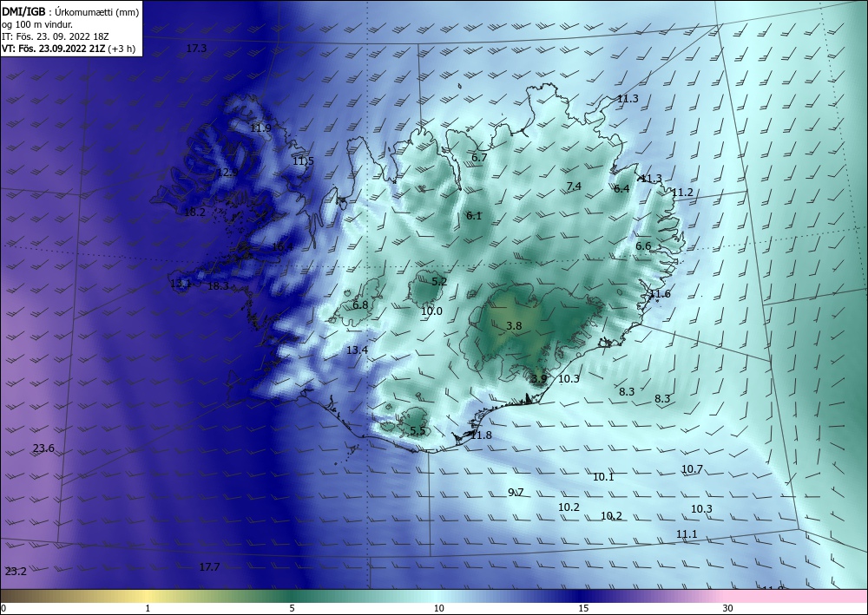Image resolution: width=868 pixels, height=615 pixels.
Task: Click the 3.8 value on Vatnajökull
Action: coord(514,326)
